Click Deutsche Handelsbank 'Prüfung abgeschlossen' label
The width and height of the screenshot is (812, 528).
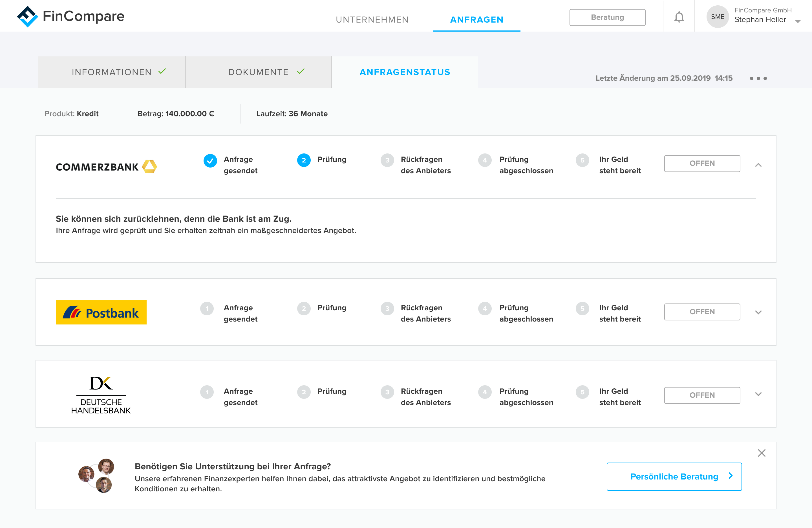(x=526, y=397)
